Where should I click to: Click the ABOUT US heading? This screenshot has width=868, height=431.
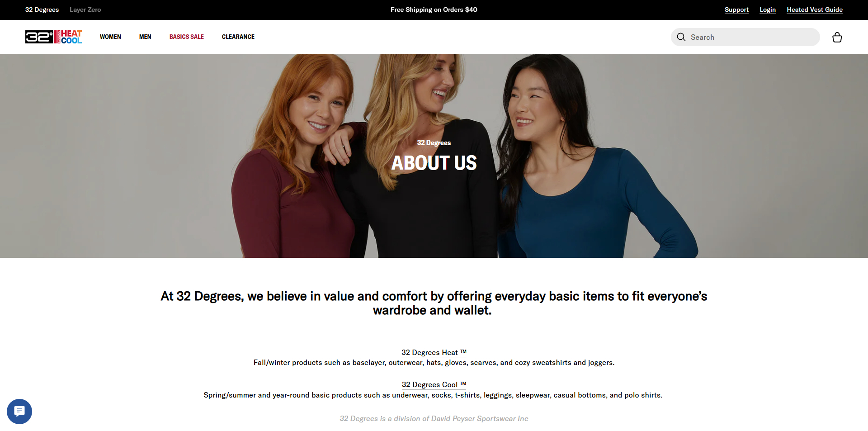point(434,163)
